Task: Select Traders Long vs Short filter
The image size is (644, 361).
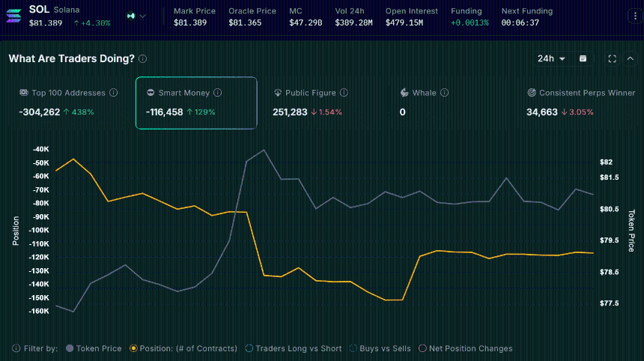Action: 294,348
